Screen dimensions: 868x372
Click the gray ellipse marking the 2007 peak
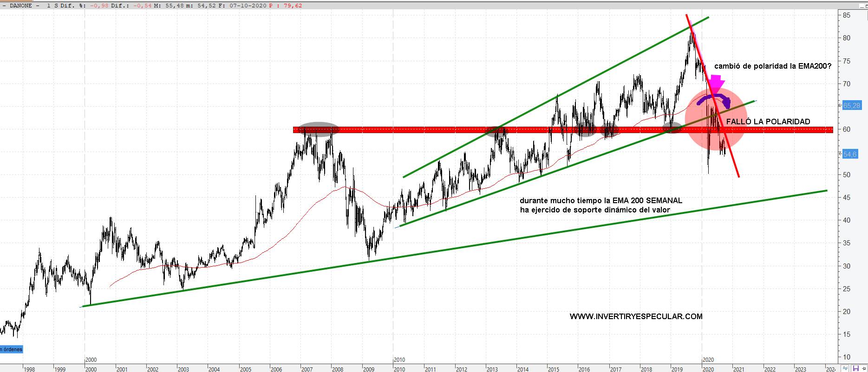(318, 129)
